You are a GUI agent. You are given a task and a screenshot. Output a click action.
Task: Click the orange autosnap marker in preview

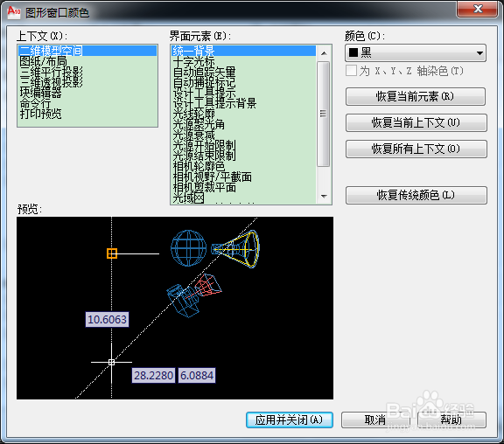tap(112, 253)
